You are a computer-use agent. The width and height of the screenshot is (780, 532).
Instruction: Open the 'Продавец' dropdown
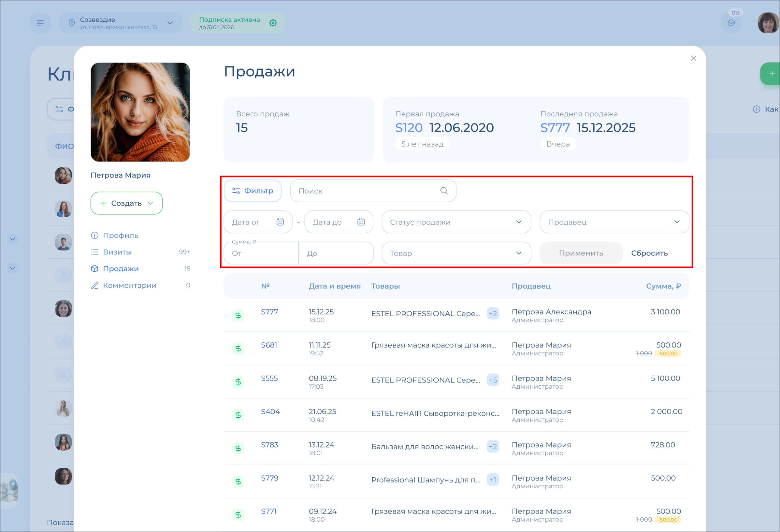[x=614, y=222]
